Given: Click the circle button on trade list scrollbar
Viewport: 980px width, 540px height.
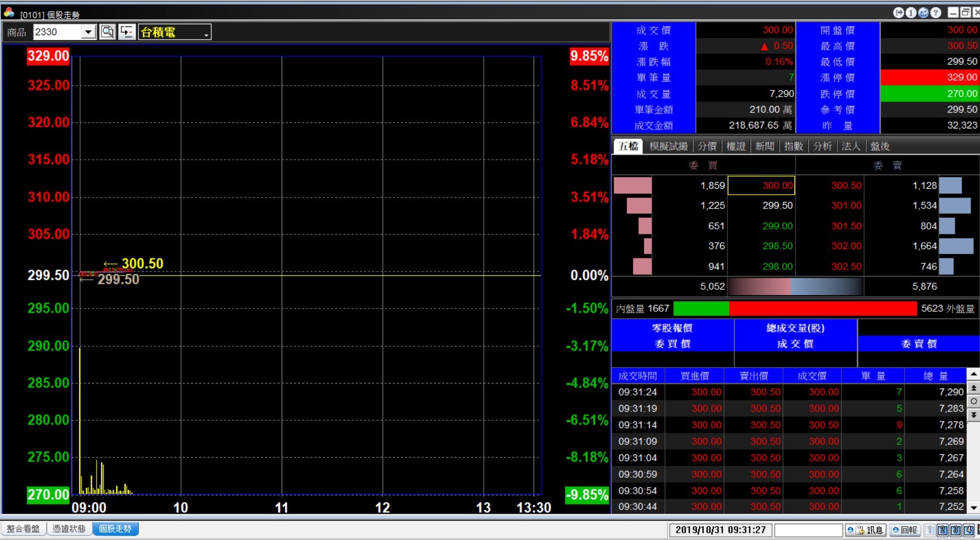Looking at the screenshot, I should pos(973,401).
